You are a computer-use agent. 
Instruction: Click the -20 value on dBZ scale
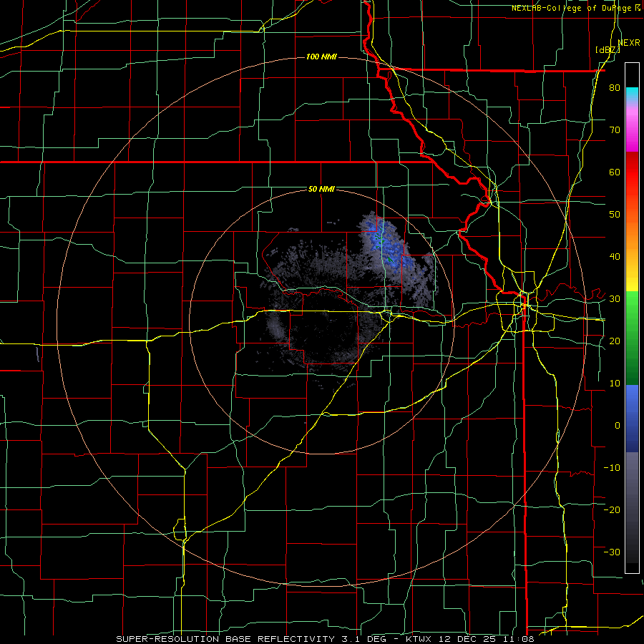pos(612,510)
